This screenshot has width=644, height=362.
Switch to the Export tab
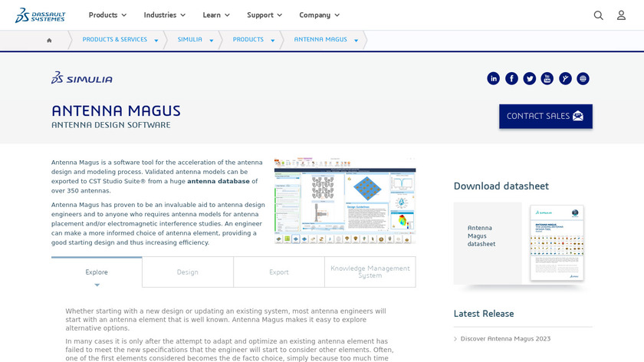(x=279, y=272)
